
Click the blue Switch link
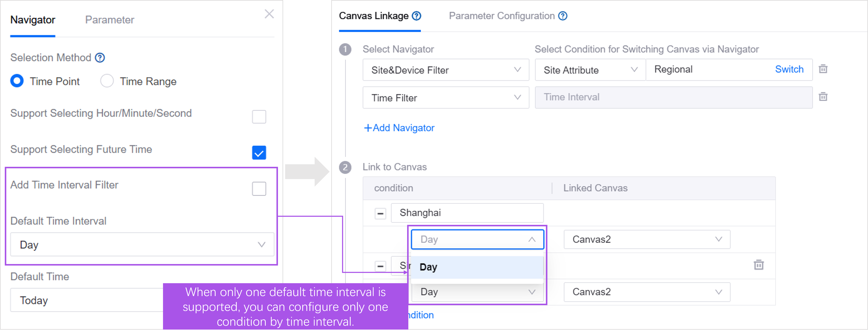point(789,69)
